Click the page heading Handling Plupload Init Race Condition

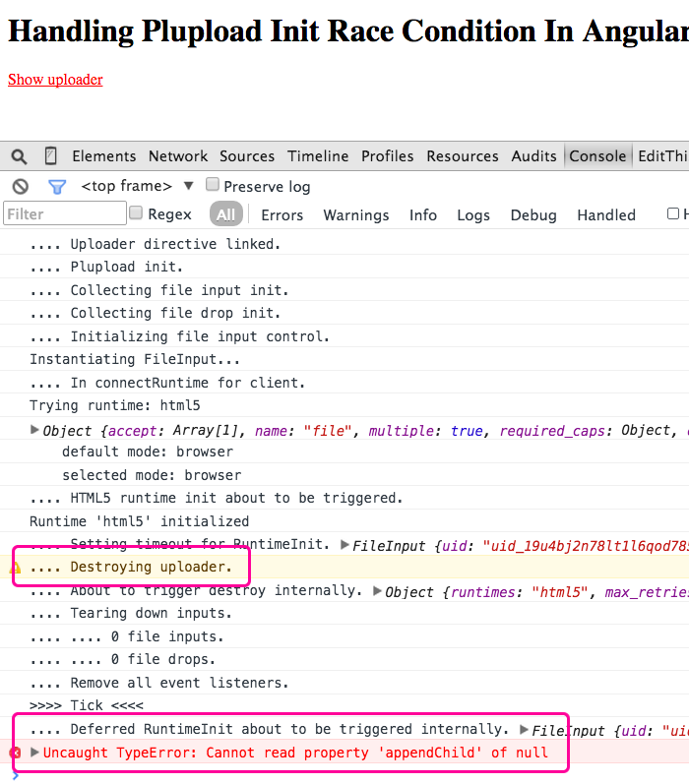click(x=348, y=31)
